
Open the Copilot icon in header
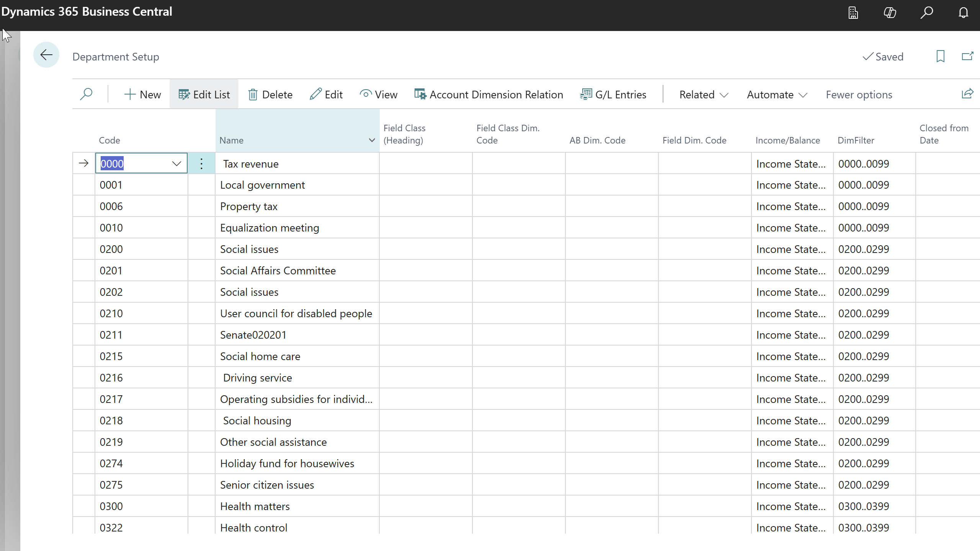tap(890, 13)
